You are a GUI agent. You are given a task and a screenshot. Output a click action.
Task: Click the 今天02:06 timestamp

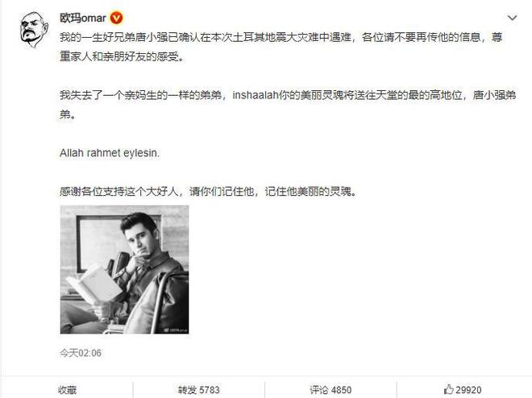coord(81,353)
